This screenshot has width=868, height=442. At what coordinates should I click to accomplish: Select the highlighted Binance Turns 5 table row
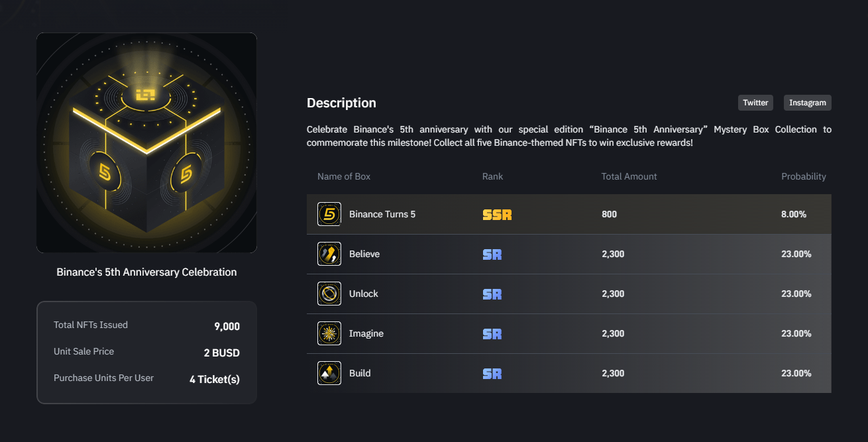pos(569,214)
